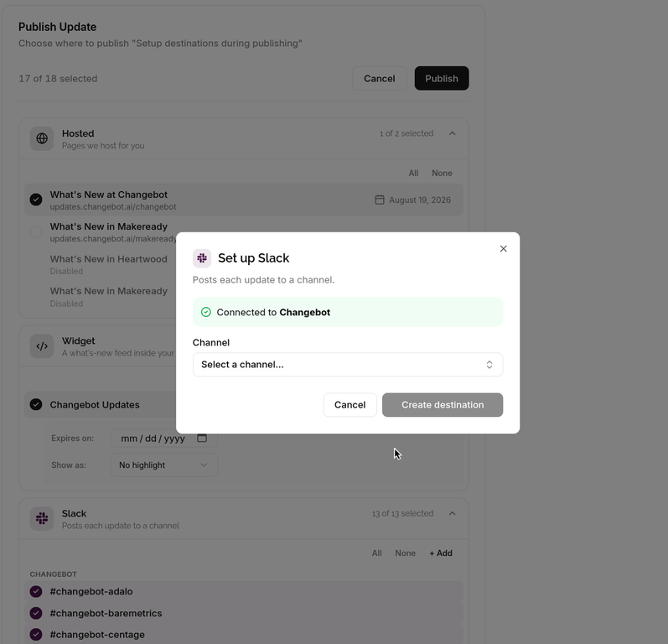Image resolution: width=668 pixels, height=644 pixels.
Task: Click the calendar icon beside August 19, 2026
Action: [379, 200]
